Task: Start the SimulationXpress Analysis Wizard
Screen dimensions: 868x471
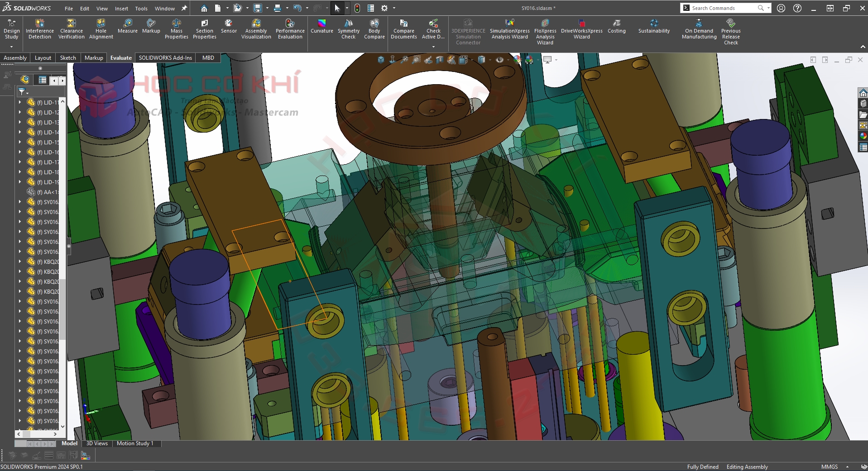Action: click(510, 29)
